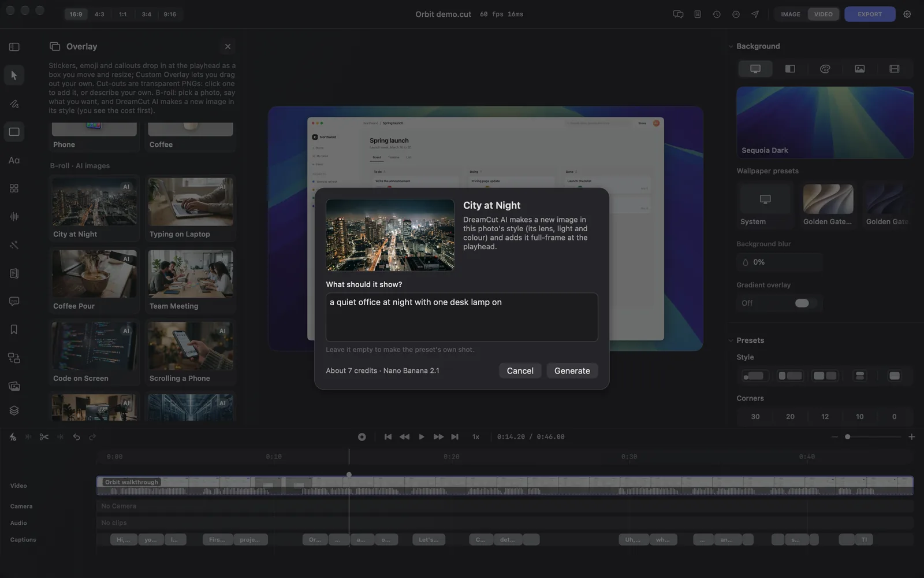Screen dimensions: 924x578
Task: Toggle the left sidebar panel icon
Action: [14, 47]
